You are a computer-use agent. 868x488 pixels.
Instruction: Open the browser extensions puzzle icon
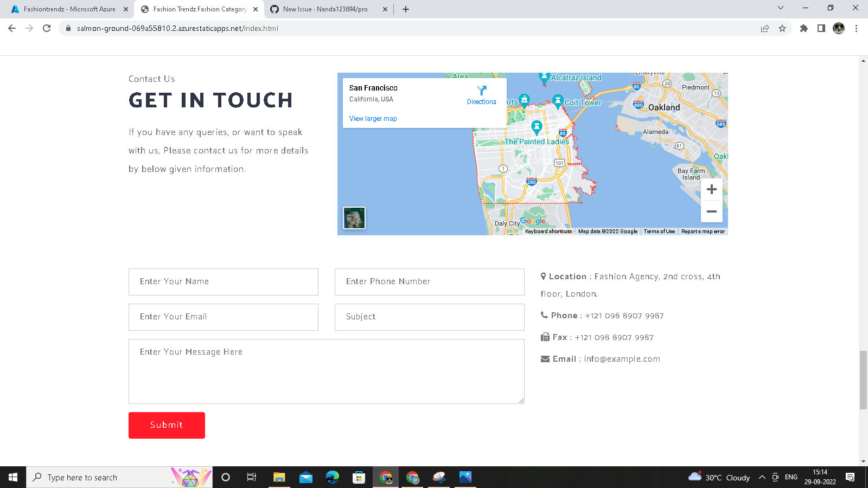tap(803, 28)
